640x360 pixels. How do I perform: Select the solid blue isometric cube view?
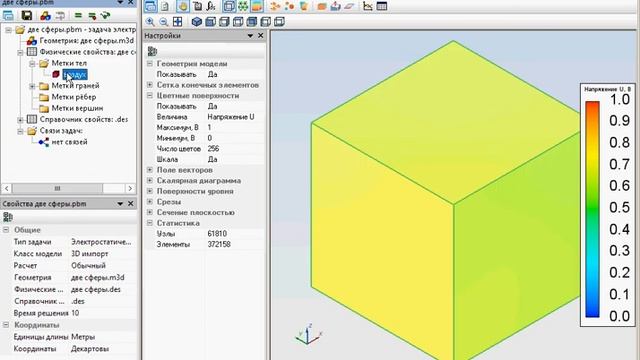coord(197,22)
